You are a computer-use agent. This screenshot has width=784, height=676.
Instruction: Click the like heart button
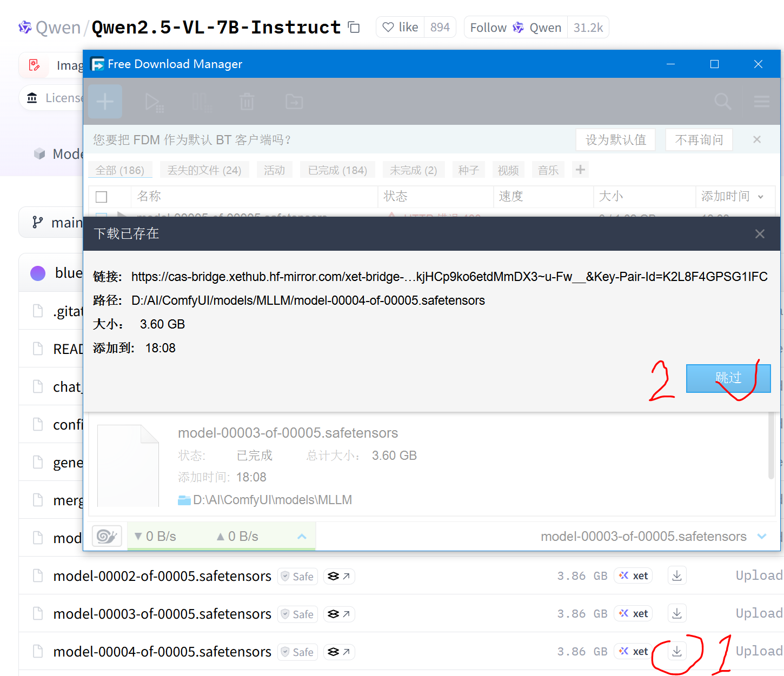point(400,27)
